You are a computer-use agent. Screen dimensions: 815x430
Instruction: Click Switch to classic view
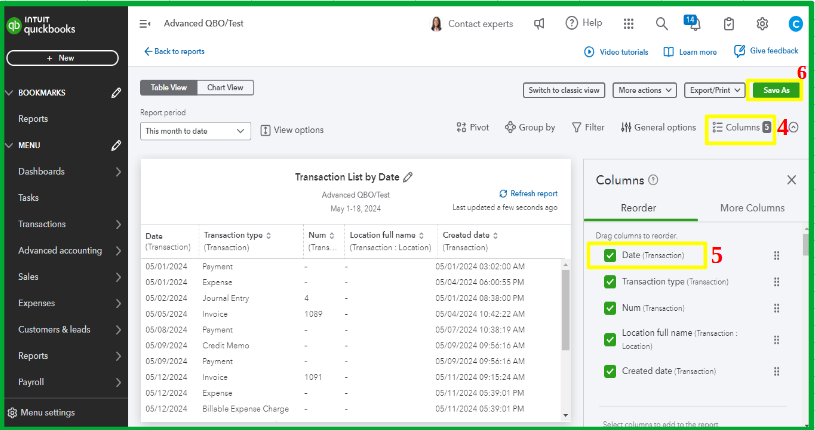click(x=564, y=90)
